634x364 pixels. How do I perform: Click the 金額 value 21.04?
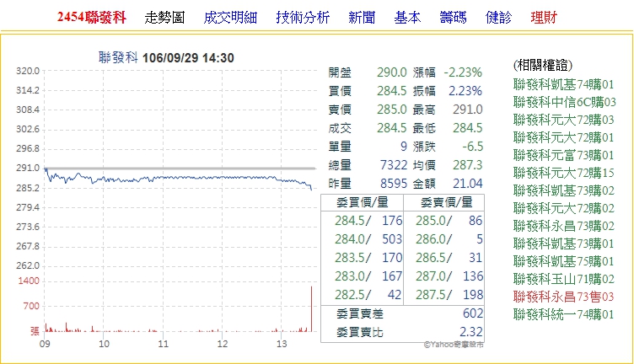[x=468, y=184]
